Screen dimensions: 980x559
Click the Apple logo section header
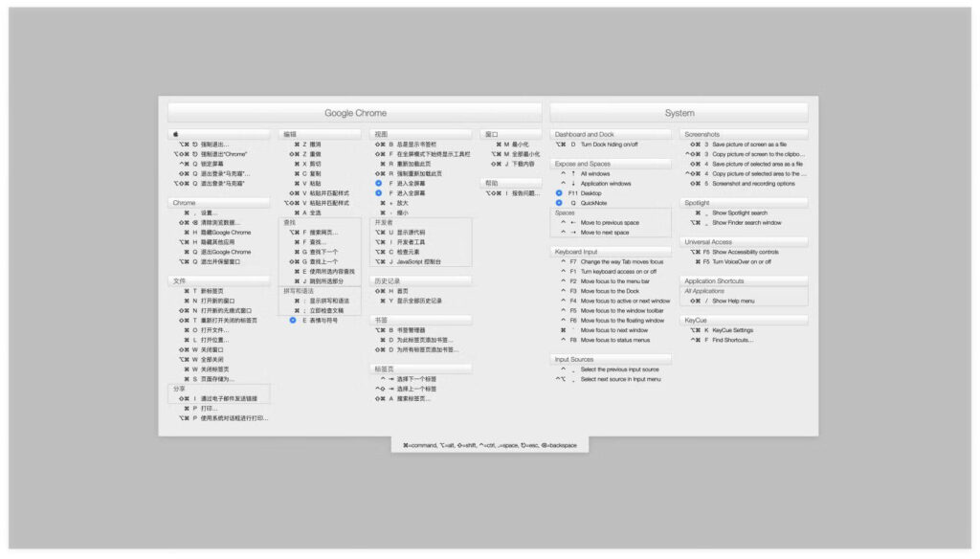coord(217,134)
